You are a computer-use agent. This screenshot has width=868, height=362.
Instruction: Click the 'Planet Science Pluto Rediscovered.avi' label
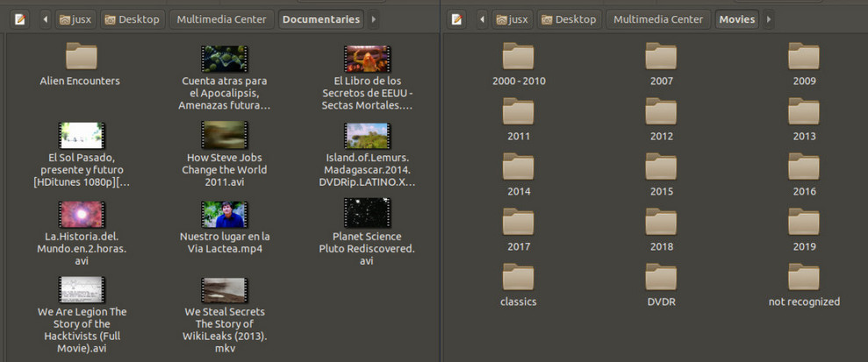[367, 248]
